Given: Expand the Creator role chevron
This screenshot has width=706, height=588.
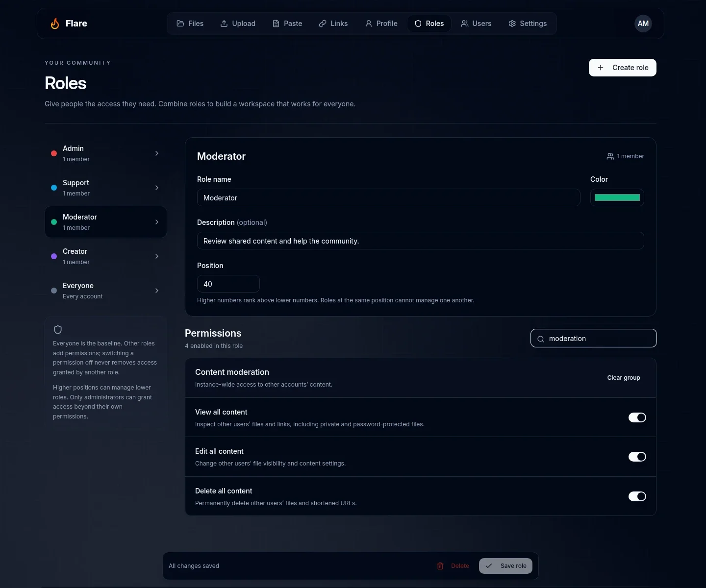Looking at the screenshot, I should point(157,256).
